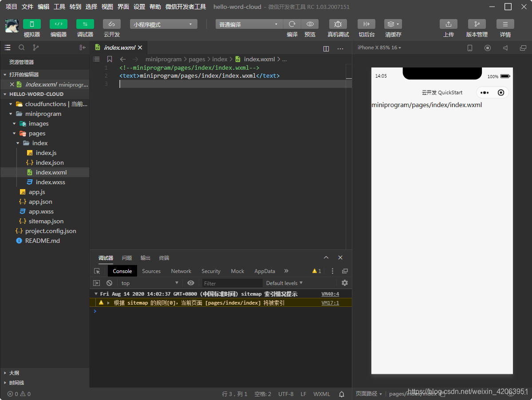This screenshot has width=532, height=400.
Task: Open the Default levels dropdown
Action: (x=284, y=283)
